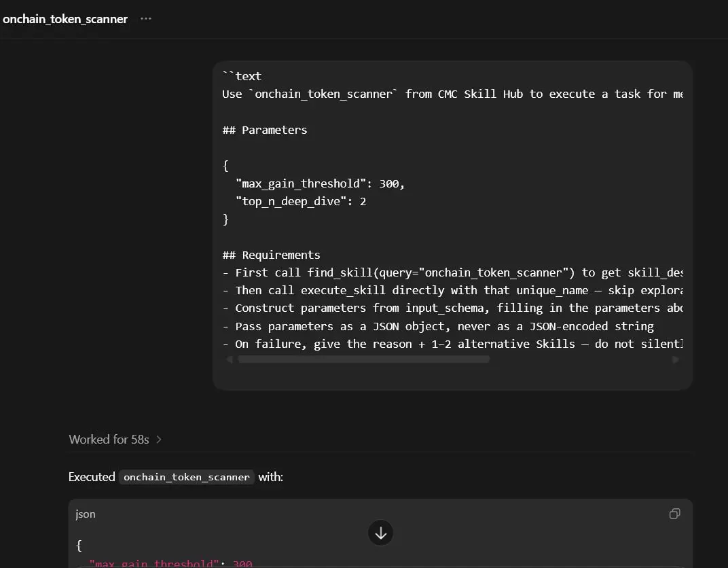Click the scrollbar left arrow in the prompt block

tap(229, 359)
